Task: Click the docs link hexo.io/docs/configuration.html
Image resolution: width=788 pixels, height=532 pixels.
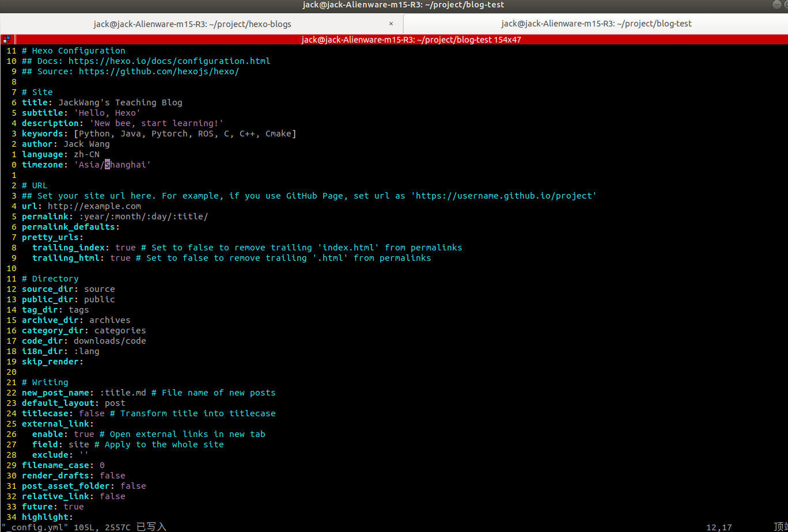Action: point(169,61)
